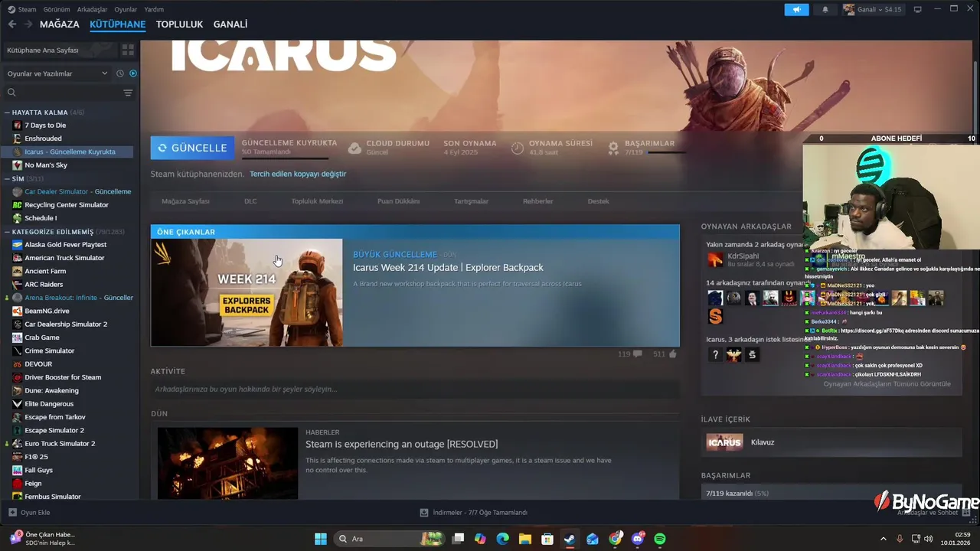The image size is (980, 551).
Task: Toggle the ready-to-play filter icon
Action: 133,73
